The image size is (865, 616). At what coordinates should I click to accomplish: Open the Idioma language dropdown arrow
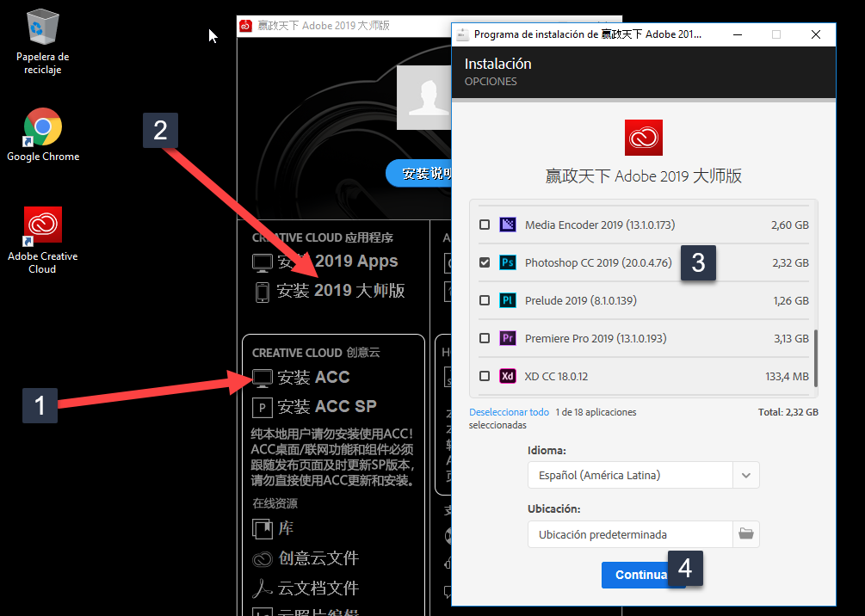[746, 476]
